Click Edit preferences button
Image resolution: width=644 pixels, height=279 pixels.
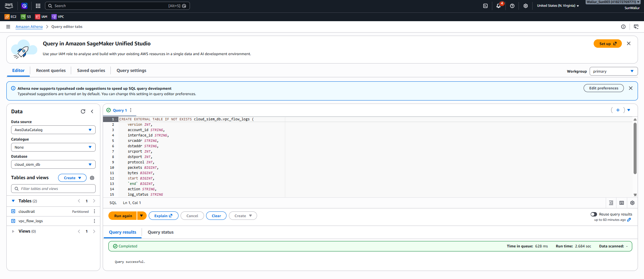tap(603, 88)
